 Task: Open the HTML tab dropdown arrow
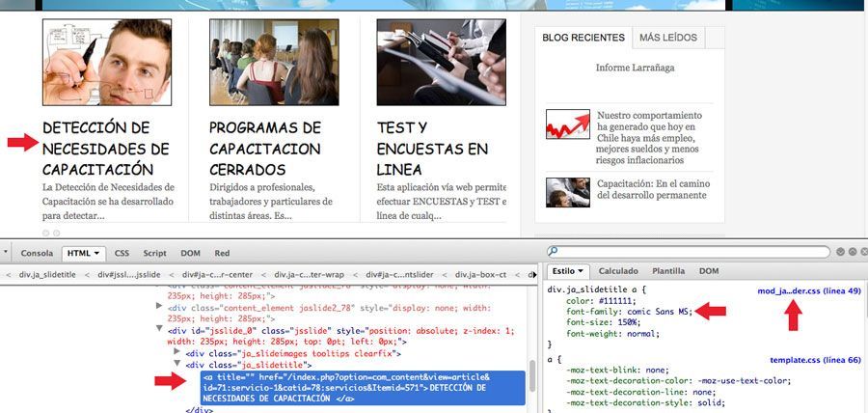(96, 253)
